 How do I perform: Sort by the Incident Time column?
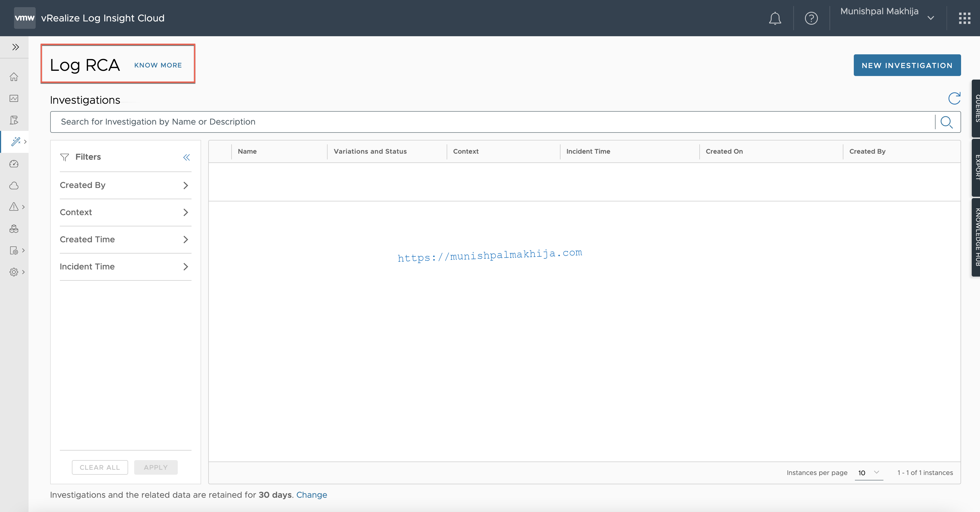click(588, 151)
